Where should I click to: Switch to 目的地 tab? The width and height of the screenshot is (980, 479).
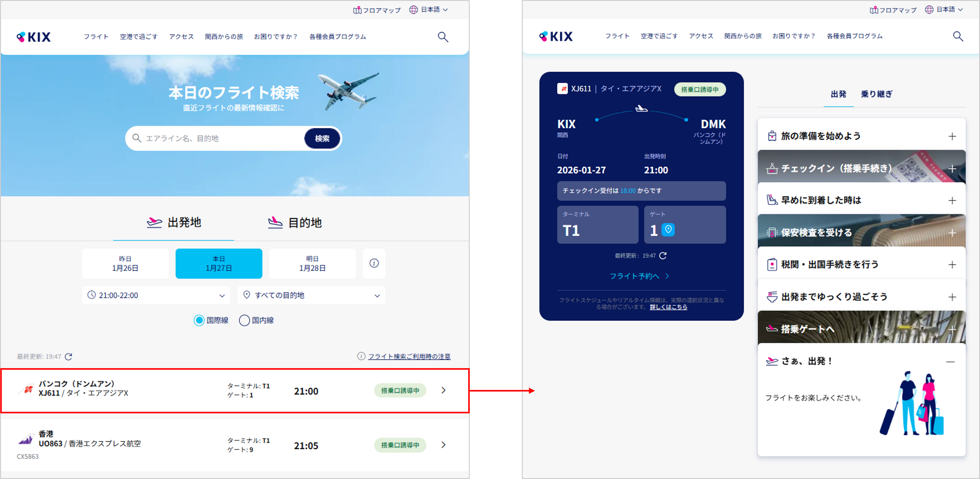click(x=295, y=223)
